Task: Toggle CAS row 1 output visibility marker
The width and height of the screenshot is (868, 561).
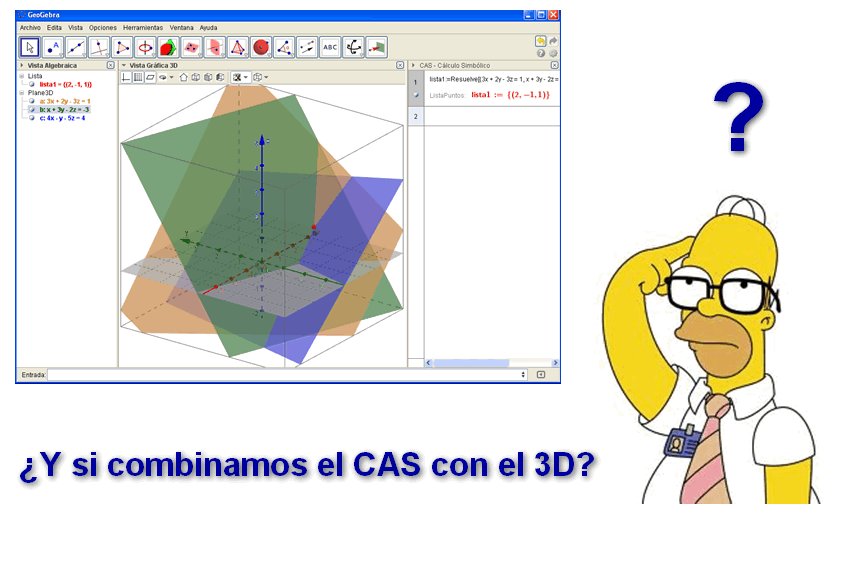Action: 416,95
